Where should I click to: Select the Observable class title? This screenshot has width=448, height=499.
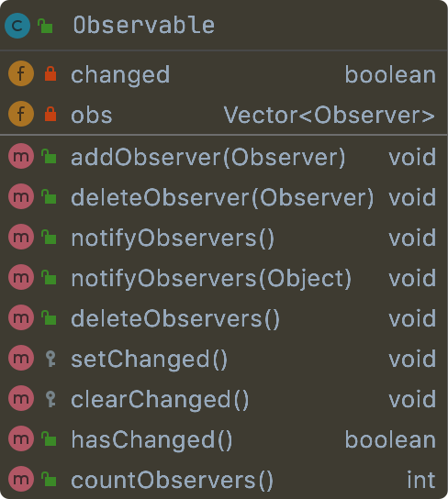coord(144,26)
